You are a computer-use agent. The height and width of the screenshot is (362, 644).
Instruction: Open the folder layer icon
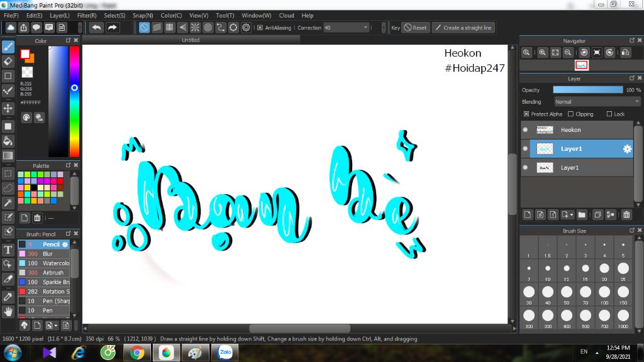click(x=582, y=215)
